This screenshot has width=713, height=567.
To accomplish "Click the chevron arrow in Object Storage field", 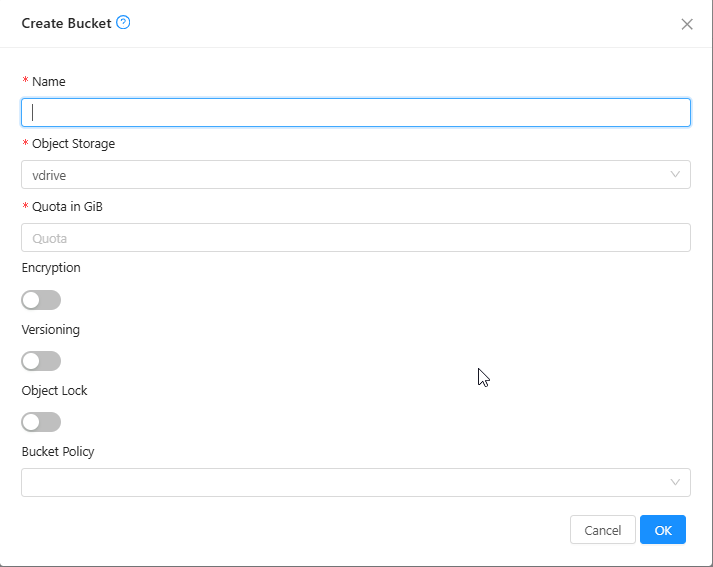I will click(x=675, y=175).
